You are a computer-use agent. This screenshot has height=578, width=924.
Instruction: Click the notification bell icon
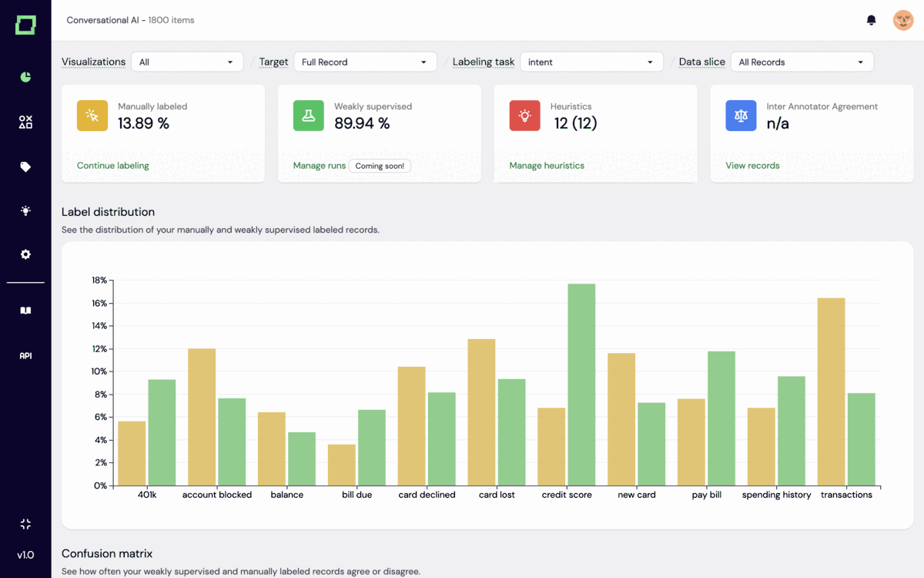pyautogui.click(x=872, y=20)
